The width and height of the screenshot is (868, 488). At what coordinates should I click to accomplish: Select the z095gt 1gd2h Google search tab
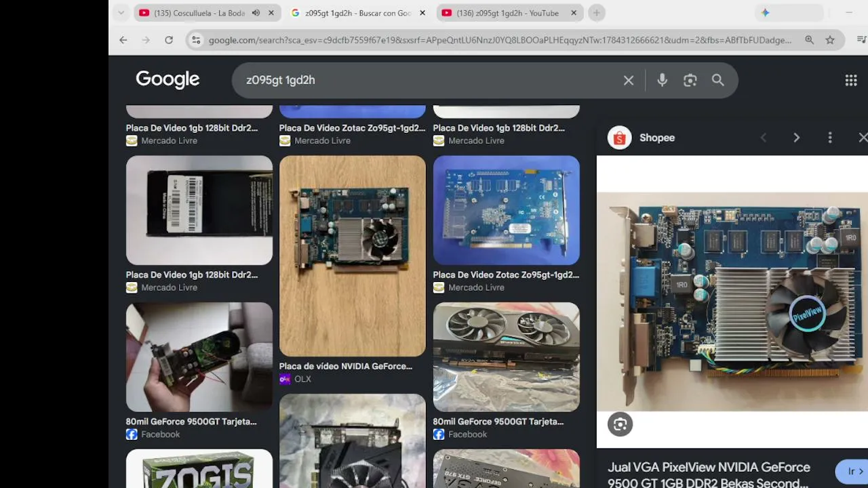click(x=358, y=13)
